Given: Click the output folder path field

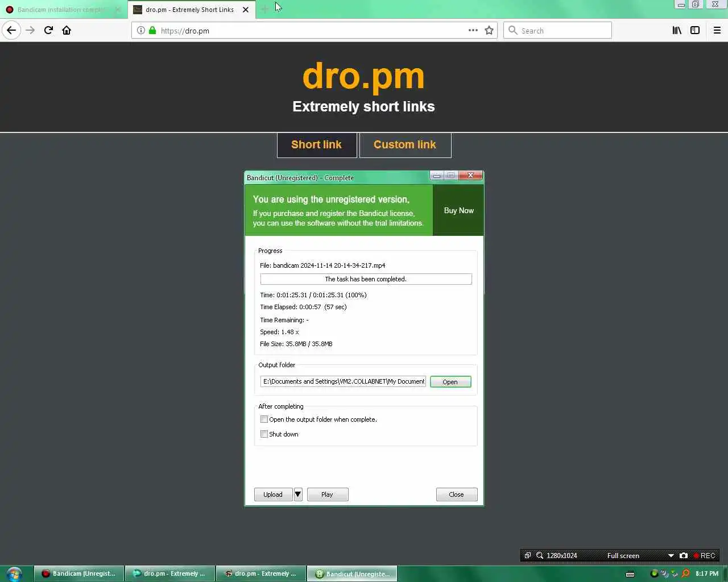Looking at the screenshot, I should pyautogui.click(x=343, y=381).
